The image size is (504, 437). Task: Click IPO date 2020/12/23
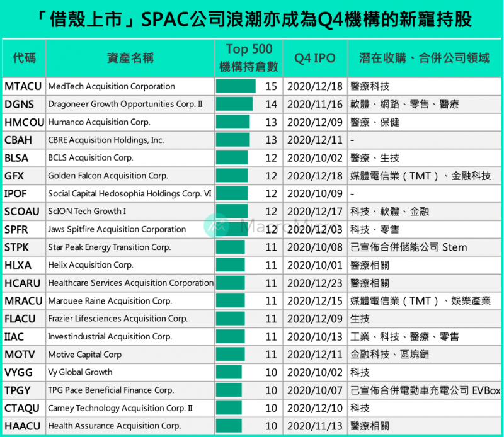tap(314, 283)
